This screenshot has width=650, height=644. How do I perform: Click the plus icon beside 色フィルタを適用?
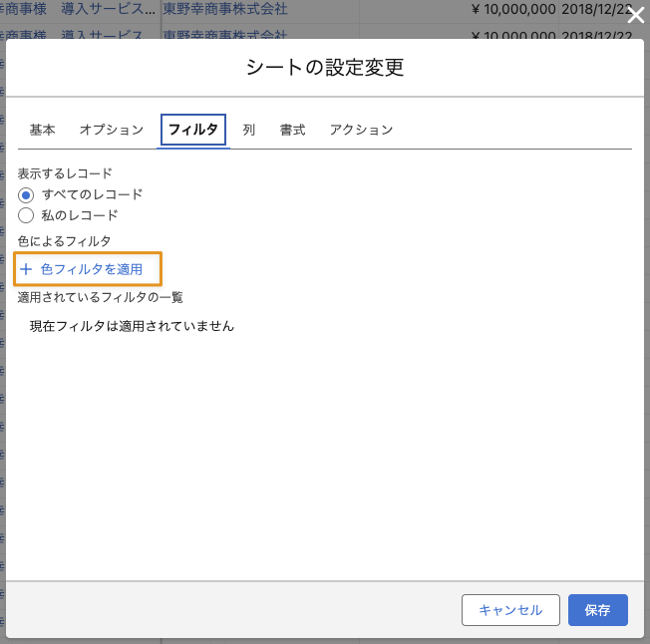click(x=26, y=269)
